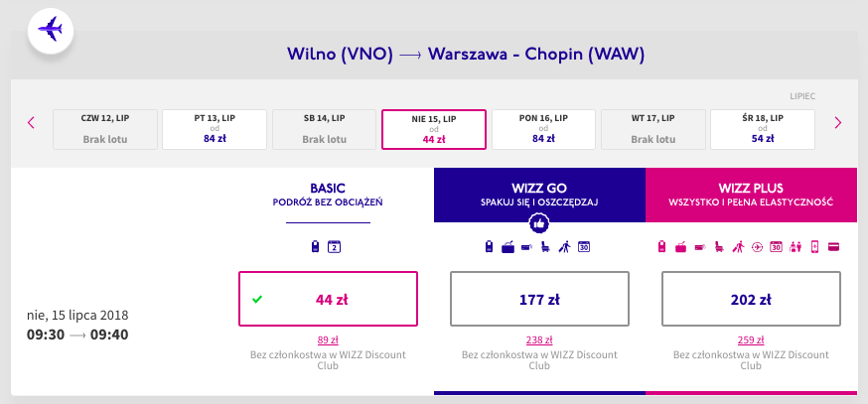This screenshot has height=404, width=868.
Task: Click the Basic fare backpack icon
Action: coord(315,247)
